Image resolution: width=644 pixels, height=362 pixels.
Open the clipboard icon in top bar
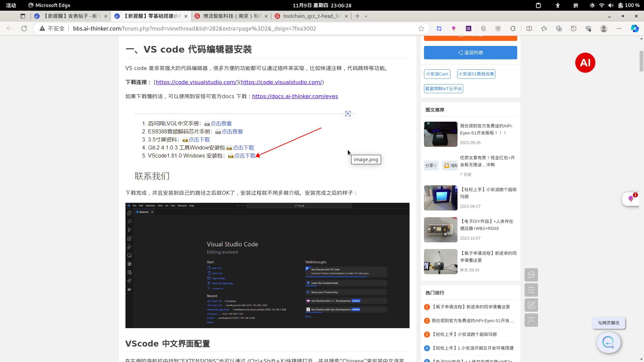click(x=538, y=5)
